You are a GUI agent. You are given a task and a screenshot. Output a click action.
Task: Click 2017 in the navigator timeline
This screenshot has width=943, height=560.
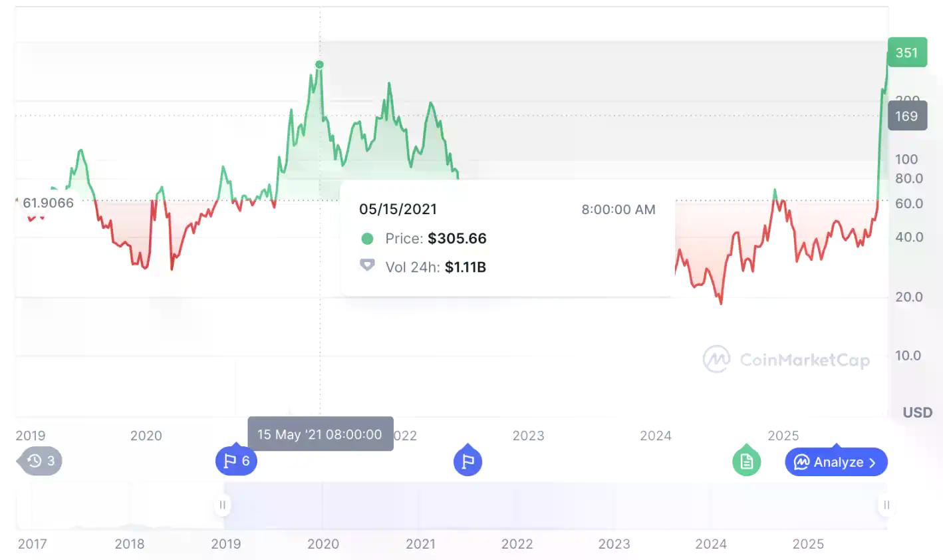pos(32,544)
